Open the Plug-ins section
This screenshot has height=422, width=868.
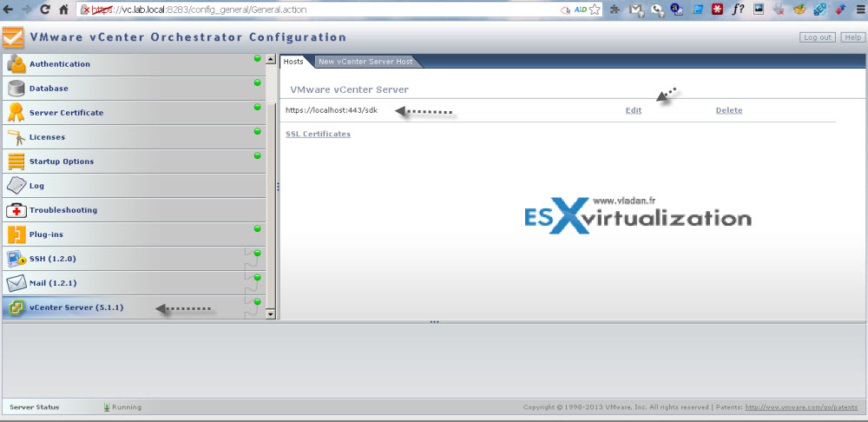click(134, 234)
